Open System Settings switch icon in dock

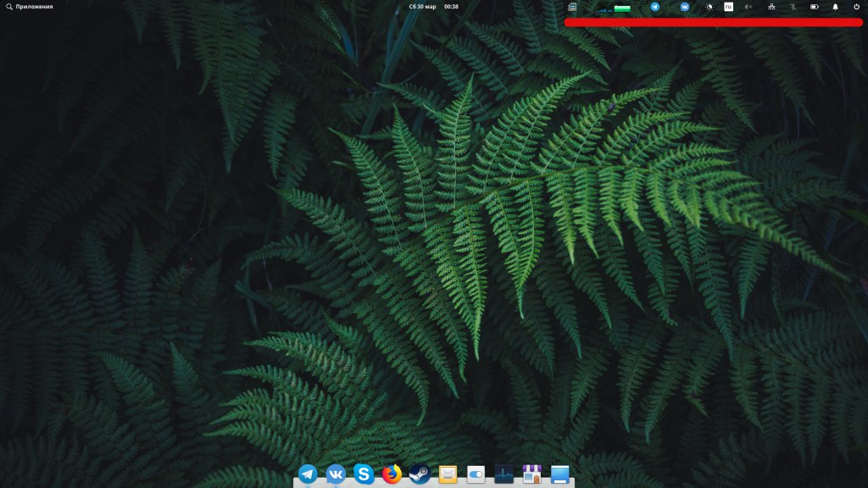pyautogui.click(x=476, y=474)
